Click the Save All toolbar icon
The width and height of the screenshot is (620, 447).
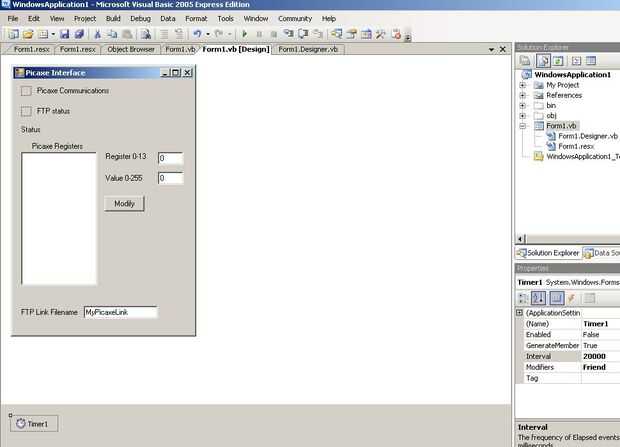tap(79, 34)
